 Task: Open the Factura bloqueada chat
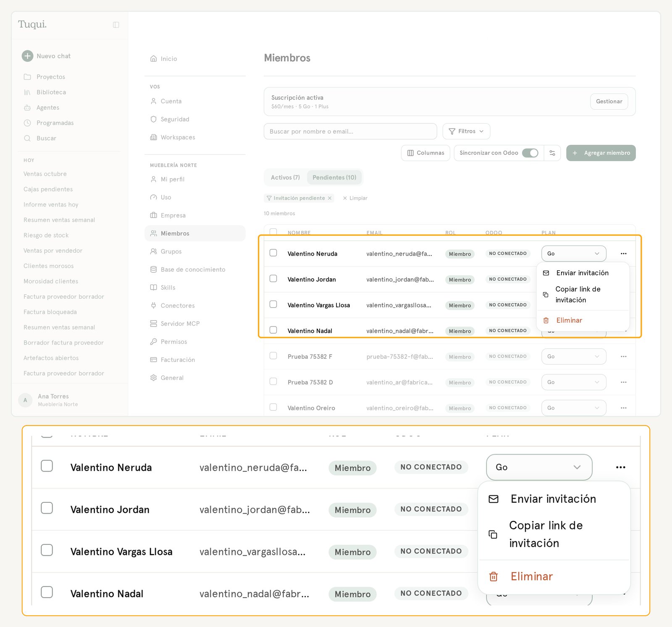(50, 312)
